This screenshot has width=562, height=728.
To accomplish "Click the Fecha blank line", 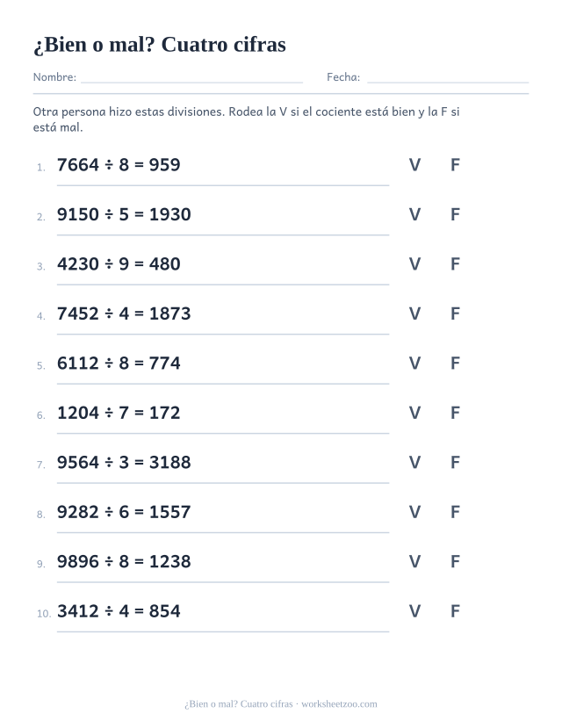I will (448, 83).
